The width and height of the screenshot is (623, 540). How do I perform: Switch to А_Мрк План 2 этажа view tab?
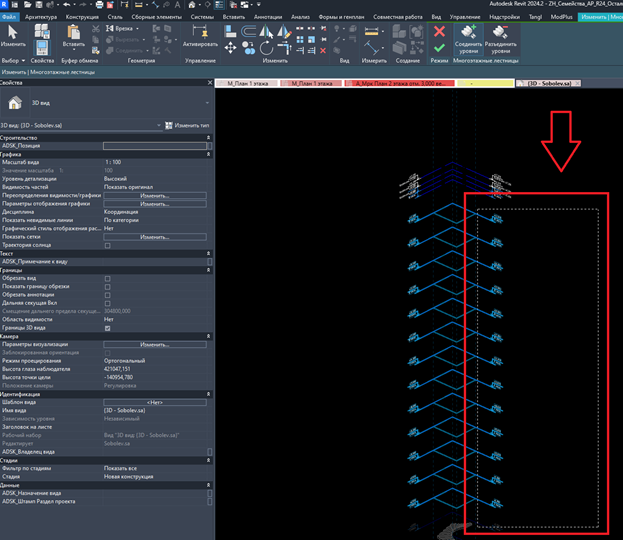[x=399, y=83]
